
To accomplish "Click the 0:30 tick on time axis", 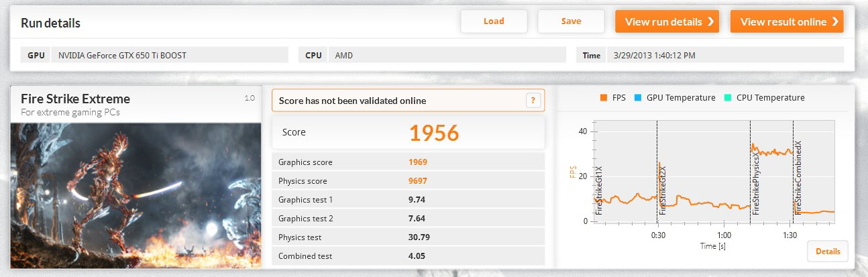I will (657, 235).
